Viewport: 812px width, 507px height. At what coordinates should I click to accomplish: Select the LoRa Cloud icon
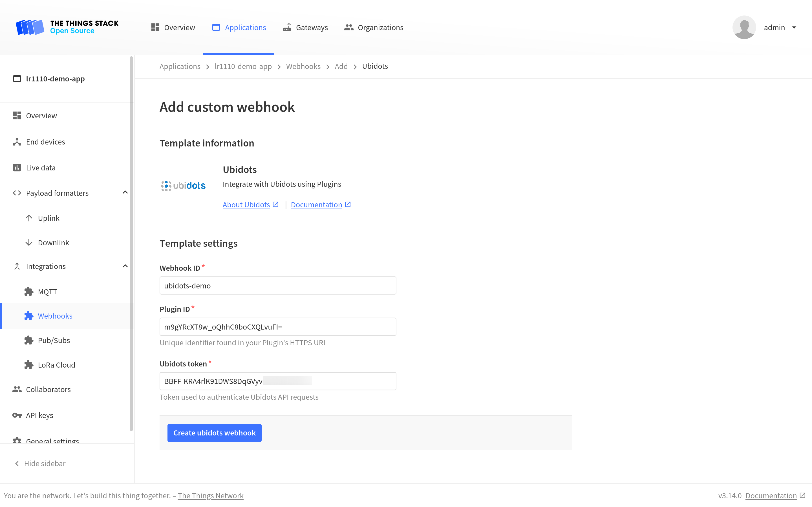tap(29, 364)
